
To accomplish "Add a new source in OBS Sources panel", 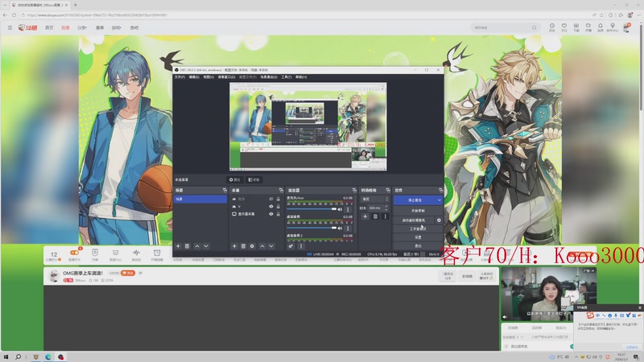I will [234, 246].
